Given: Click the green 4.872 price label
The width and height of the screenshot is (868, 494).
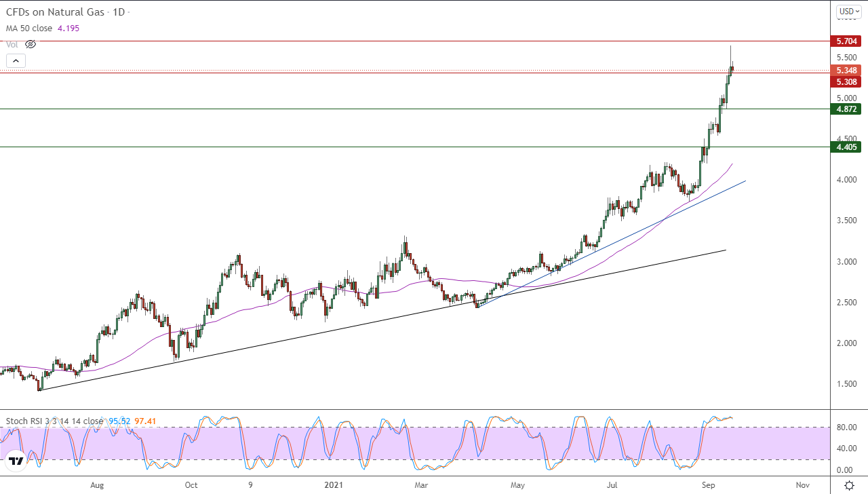Looking at the screenshot, I should click(847, 109).
